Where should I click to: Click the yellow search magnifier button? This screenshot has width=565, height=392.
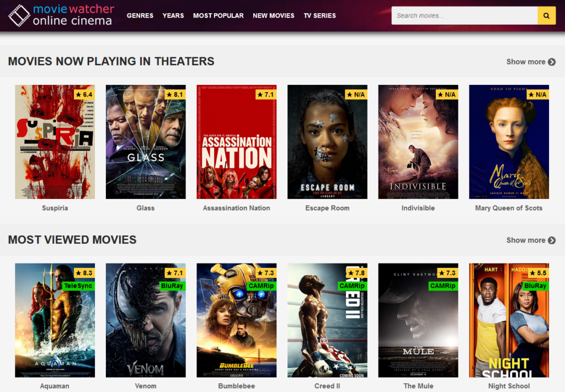pos(546,15)
